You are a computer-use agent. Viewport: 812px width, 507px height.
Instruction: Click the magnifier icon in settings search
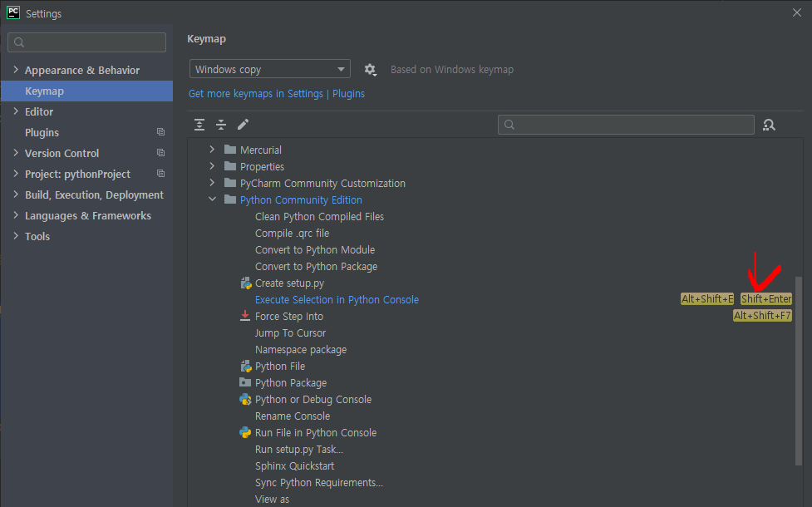coord(19,42)
